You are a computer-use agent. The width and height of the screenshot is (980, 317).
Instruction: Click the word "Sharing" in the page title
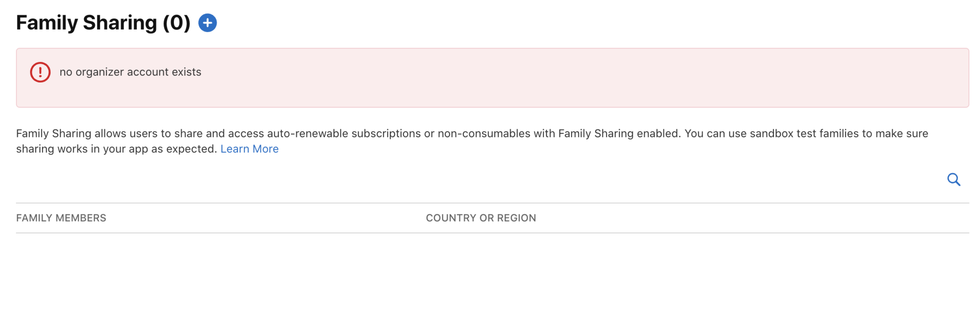pyautogui.click(x=120, y=23)
